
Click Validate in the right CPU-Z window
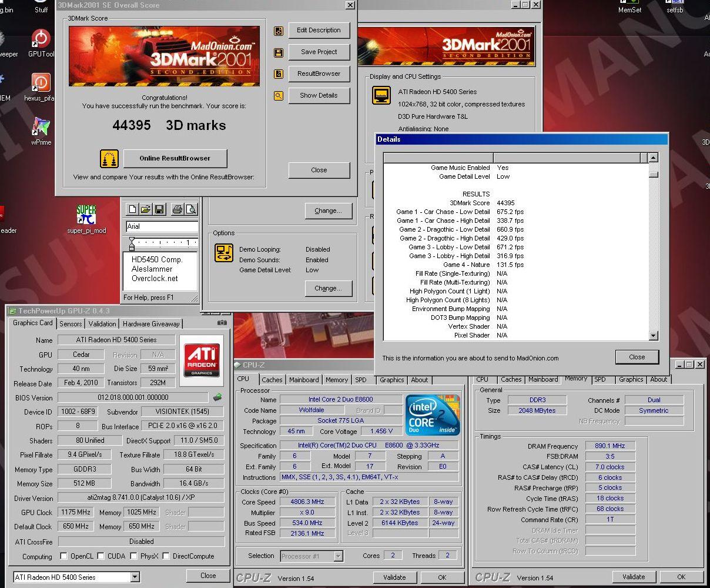[634, 577]
